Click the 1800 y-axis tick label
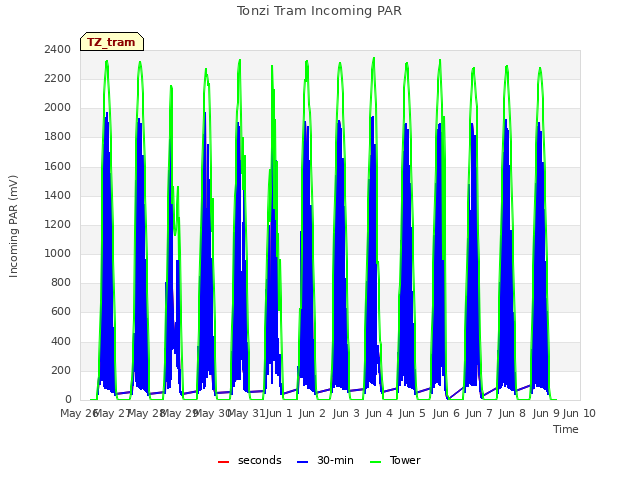Viewport: 640px width, 480px height. (58, 136)
